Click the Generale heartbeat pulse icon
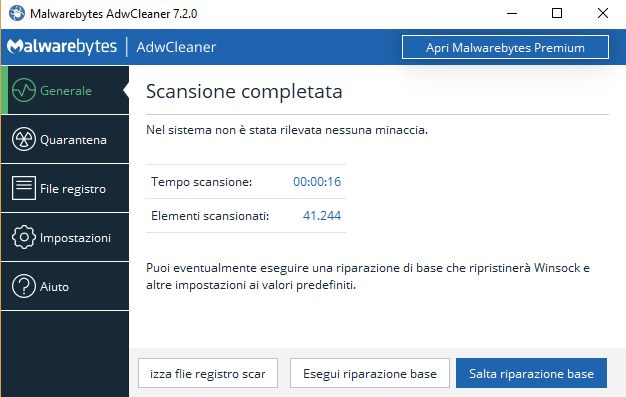 click(x=24, y=90)
